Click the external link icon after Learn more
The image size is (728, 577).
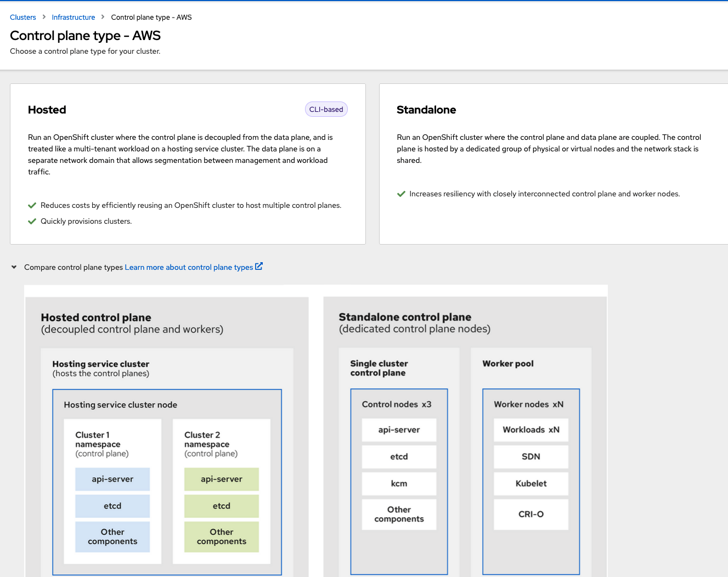259,267
